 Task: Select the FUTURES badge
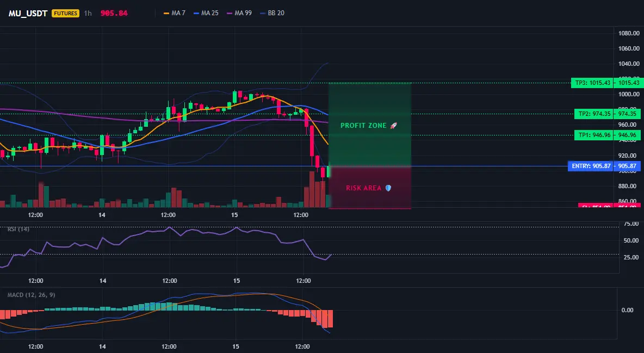[65, 13]
